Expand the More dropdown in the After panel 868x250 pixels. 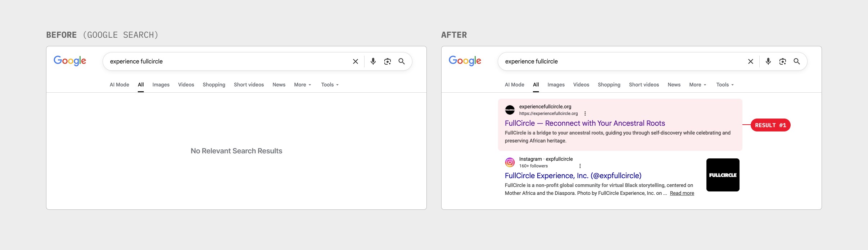pyautogui.click(x=698, y=85)
